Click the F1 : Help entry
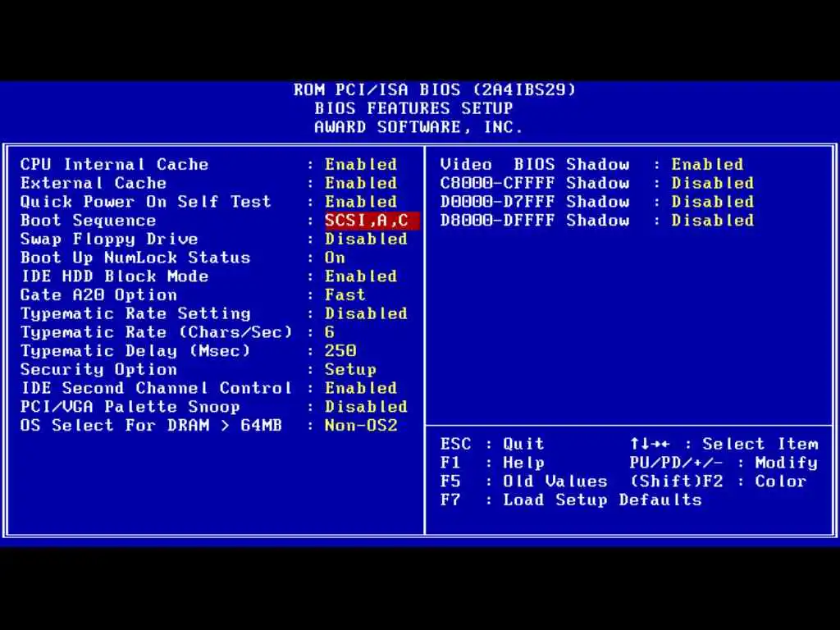Viewport: 840px width, 630px height. point(492,463)
